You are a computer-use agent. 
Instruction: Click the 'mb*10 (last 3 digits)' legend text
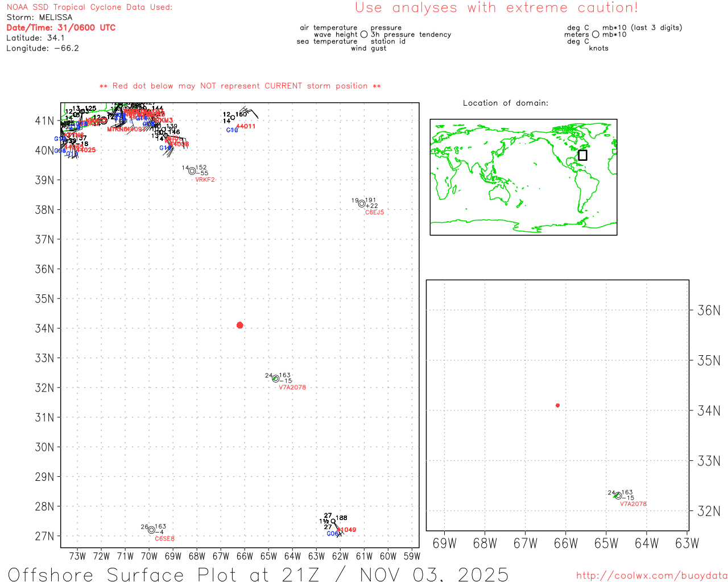[642, 27]
